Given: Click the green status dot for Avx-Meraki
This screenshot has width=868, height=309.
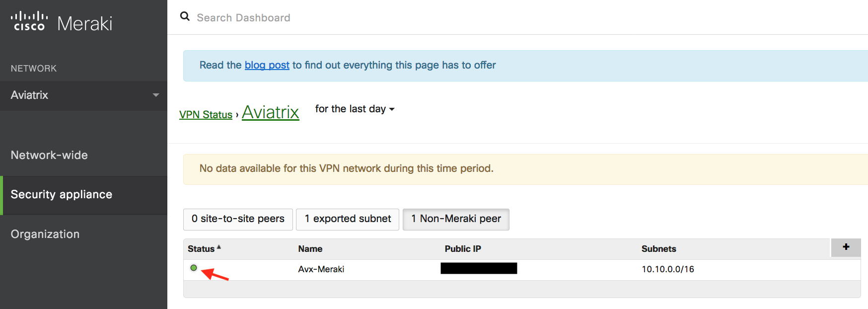Looking at the screenshot, I should pos(194,268).
